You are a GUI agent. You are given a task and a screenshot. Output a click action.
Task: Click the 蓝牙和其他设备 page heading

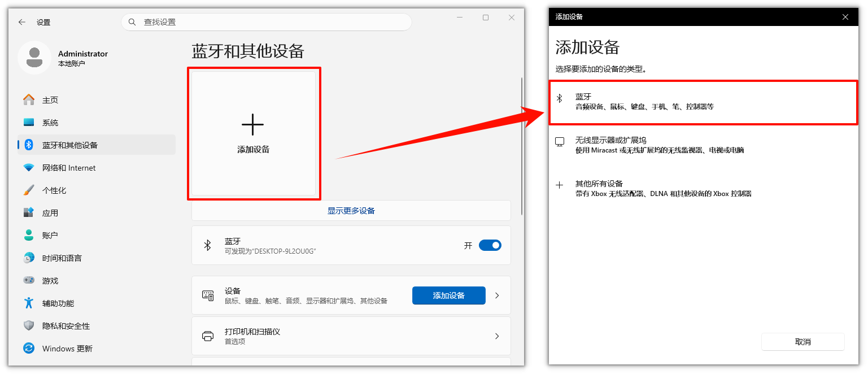(248, 51)
